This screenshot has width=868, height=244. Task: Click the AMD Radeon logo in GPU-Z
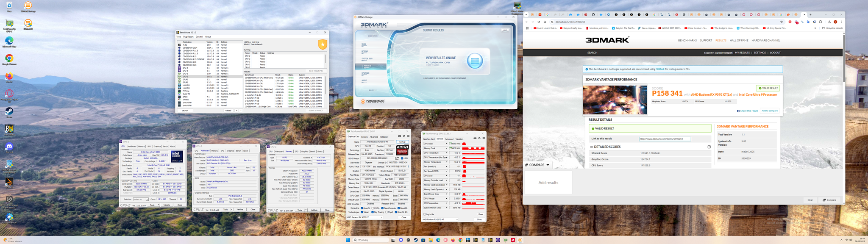tap(402, 150)
